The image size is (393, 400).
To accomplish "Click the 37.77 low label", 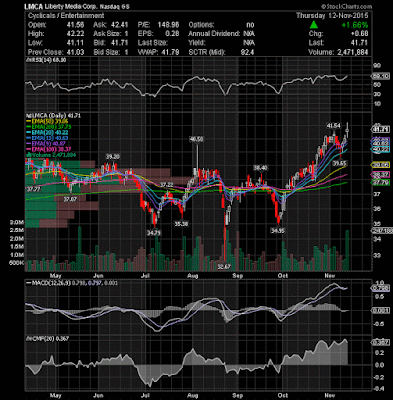I will 33,189.
